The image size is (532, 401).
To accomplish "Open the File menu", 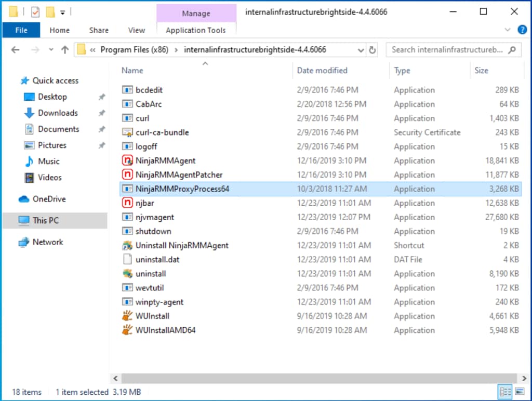I will pyautogui.click(x=21, y=30).
